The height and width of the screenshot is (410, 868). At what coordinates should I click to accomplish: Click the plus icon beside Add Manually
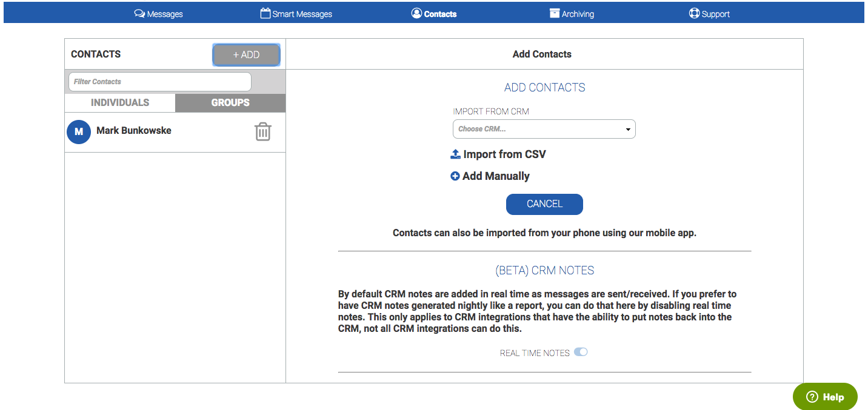pyautogui.click(x=455, y=176)
